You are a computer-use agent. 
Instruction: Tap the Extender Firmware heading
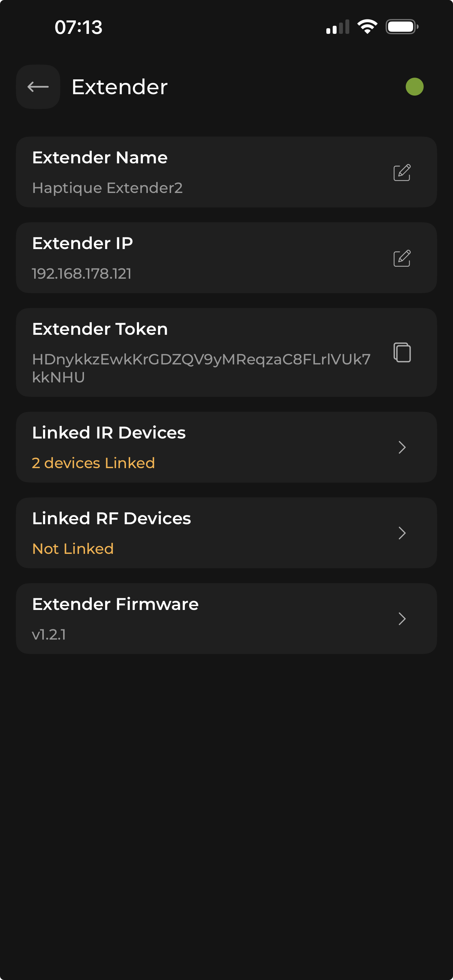115,604
